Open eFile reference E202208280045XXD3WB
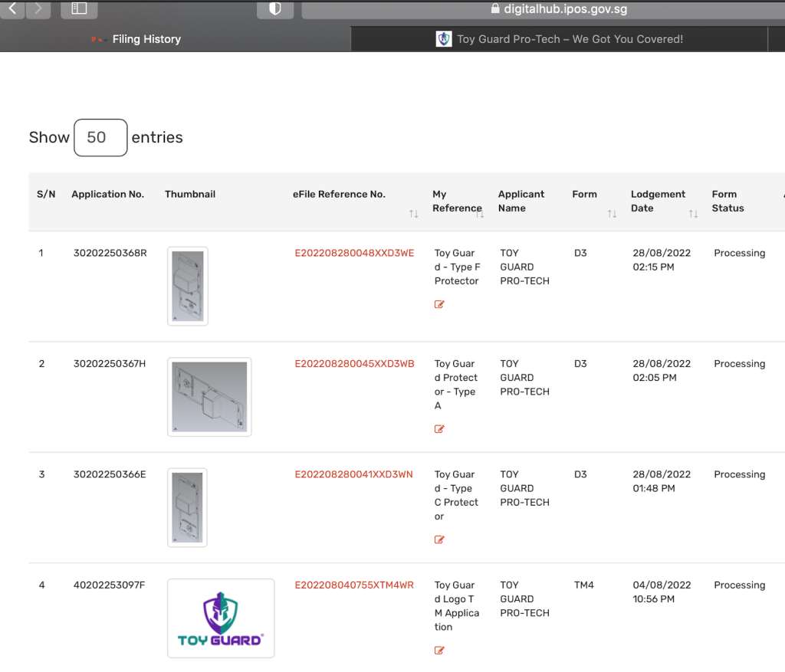785x672 pixels. pyautogui.click(x=354, y=364)
